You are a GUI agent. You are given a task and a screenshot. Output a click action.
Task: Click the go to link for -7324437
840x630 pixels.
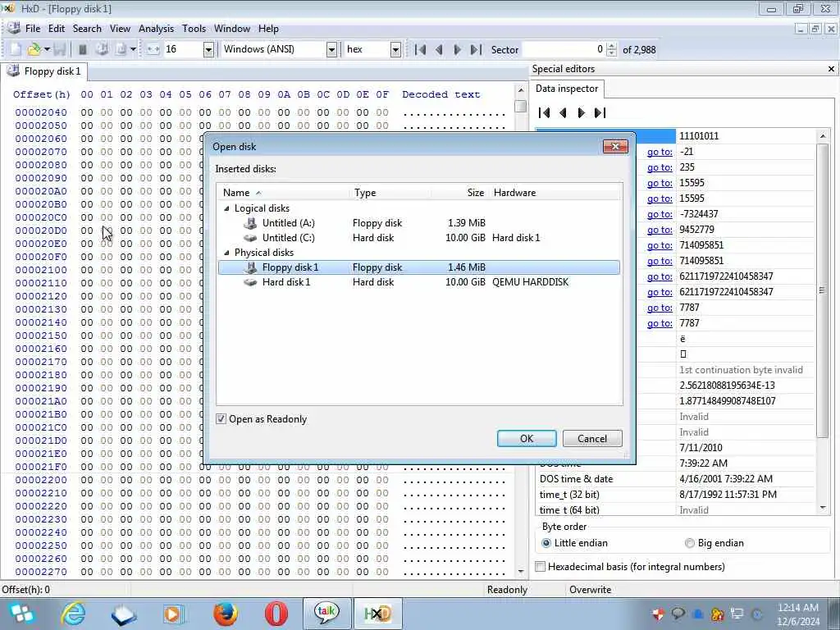[x=660, y=214]
